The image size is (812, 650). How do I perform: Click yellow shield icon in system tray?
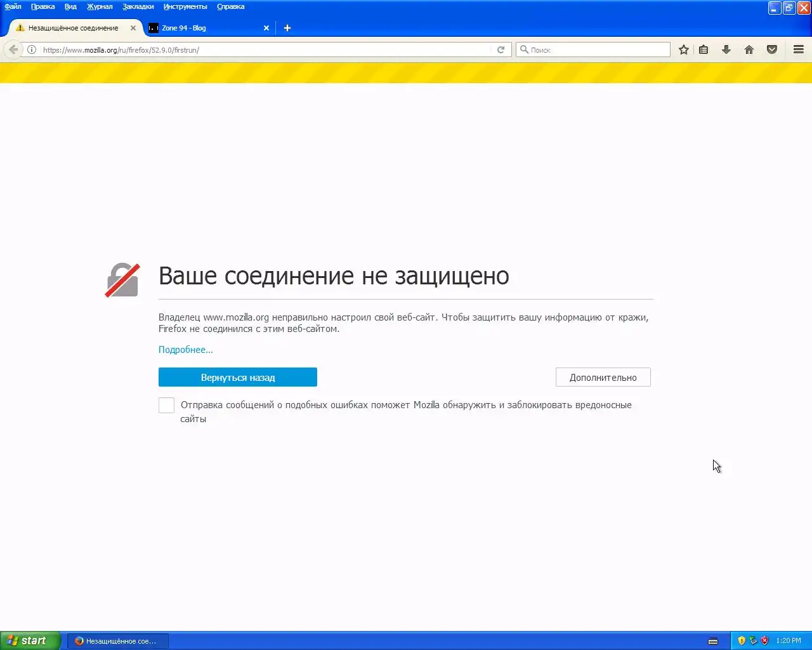point(742,640)
